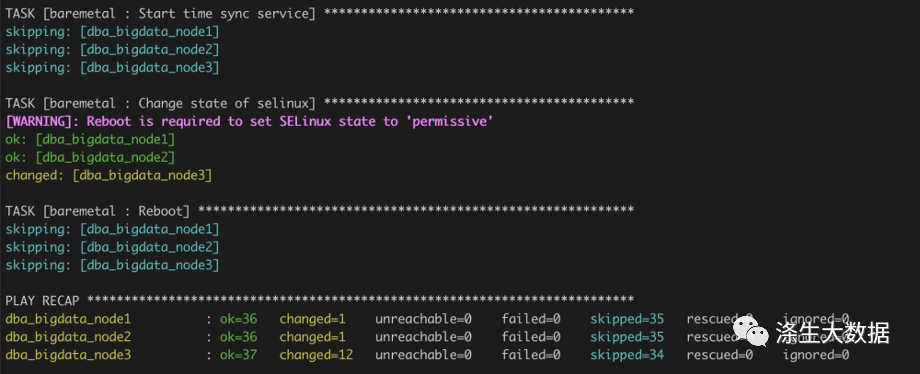
Task: Click the changed=12 value in recap
Action: (316, 355)
